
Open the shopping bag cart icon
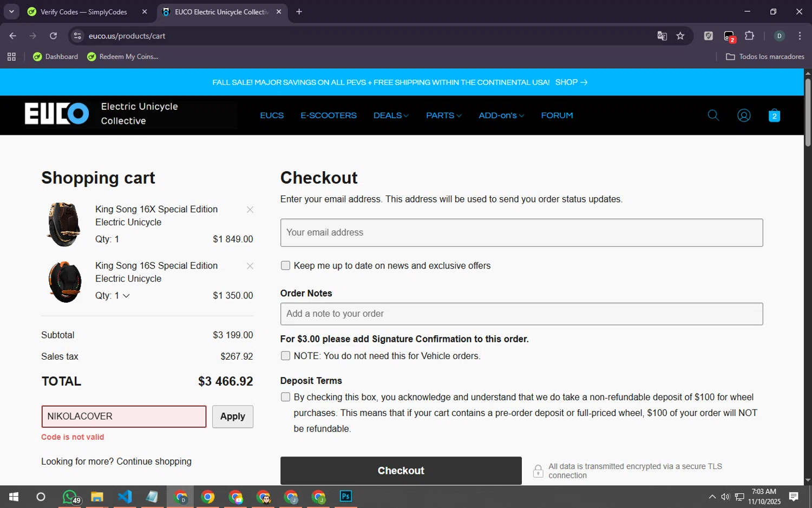coord(774,115)
